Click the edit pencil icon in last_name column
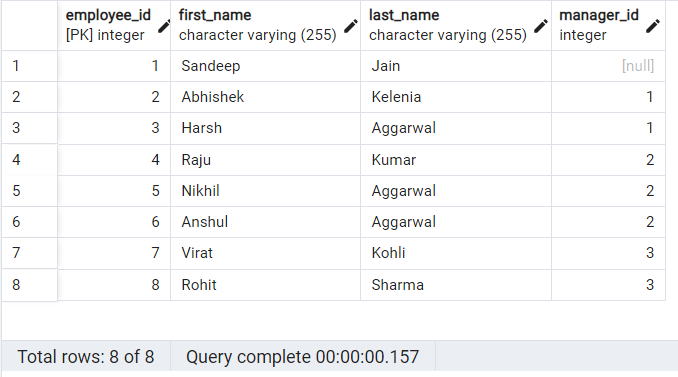Screen dimensions: 678x377 point(540,26)
